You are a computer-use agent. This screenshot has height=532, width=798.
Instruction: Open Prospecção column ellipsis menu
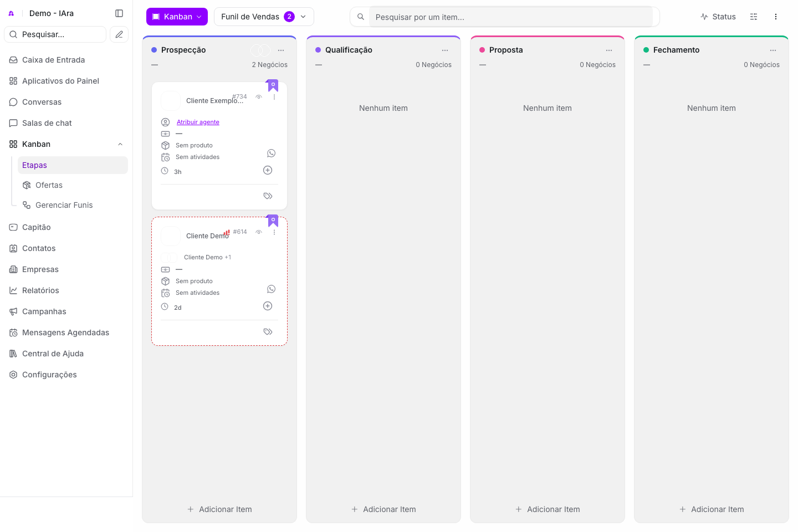pyautogui.click(x=281, y=50)
